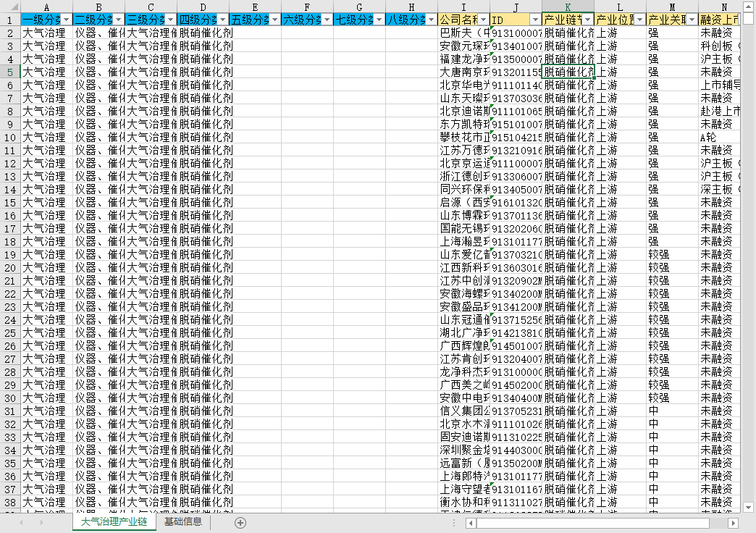The height and width of the screenshot is (533, 756).
Task: Open the 产业链节点 filter dropdown in column K
Action: click(x=587, y=20)
